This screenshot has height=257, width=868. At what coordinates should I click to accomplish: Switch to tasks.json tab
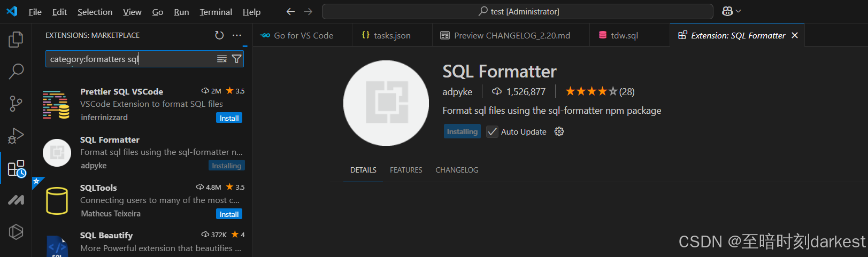392,35
